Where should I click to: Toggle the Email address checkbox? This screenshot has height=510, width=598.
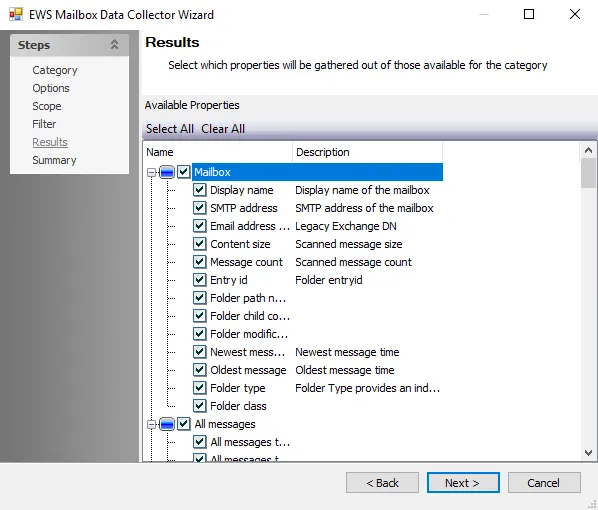200,225
